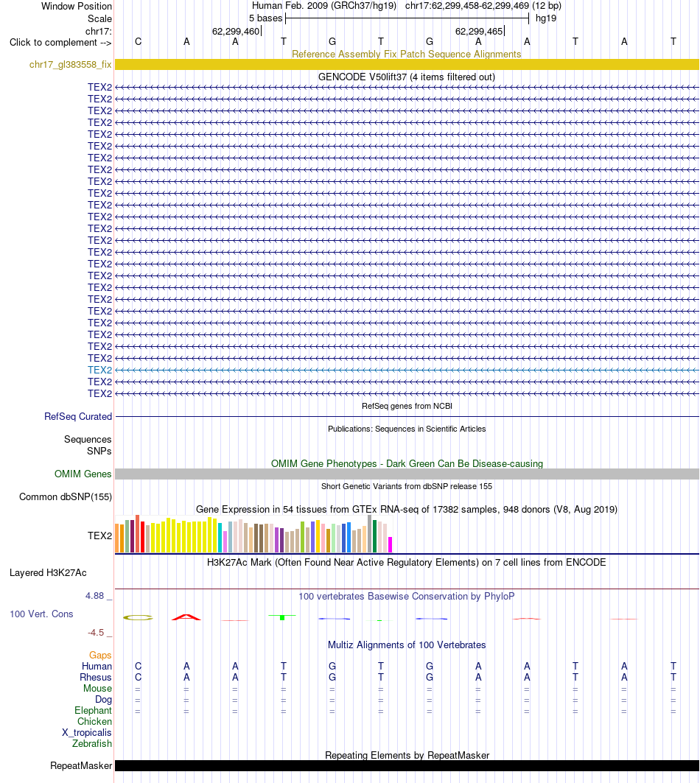
Task: Open '100 vertebrates Basewise Conservation by PhyloP' title
Action: tap(407, 596)
